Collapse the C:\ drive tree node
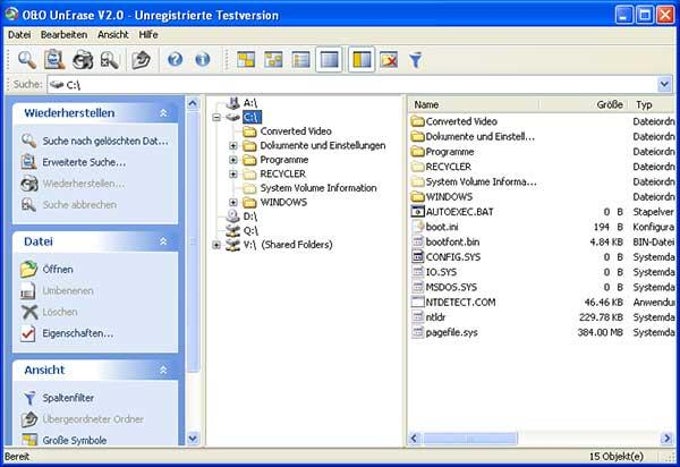Screen dimensions: 680x467 coord(216,117)
